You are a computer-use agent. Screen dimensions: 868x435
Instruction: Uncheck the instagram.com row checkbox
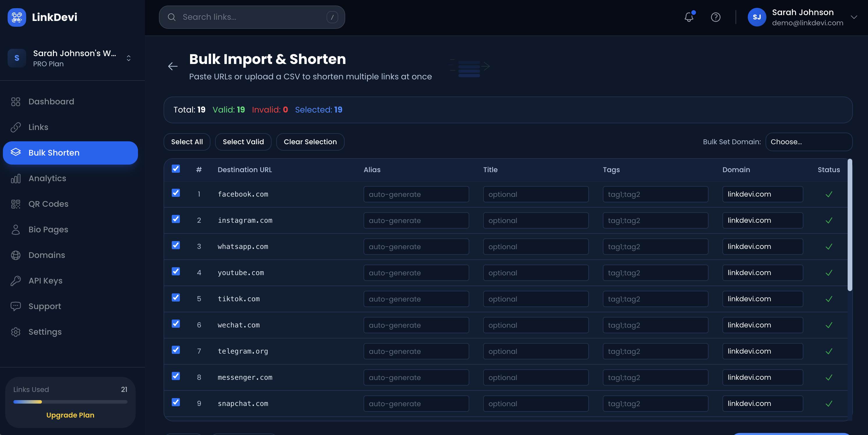[176, 219]
